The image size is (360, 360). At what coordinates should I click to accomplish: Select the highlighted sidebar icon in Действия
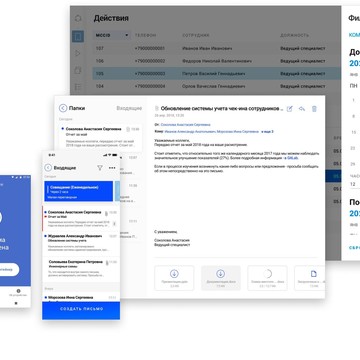point(78,36)
